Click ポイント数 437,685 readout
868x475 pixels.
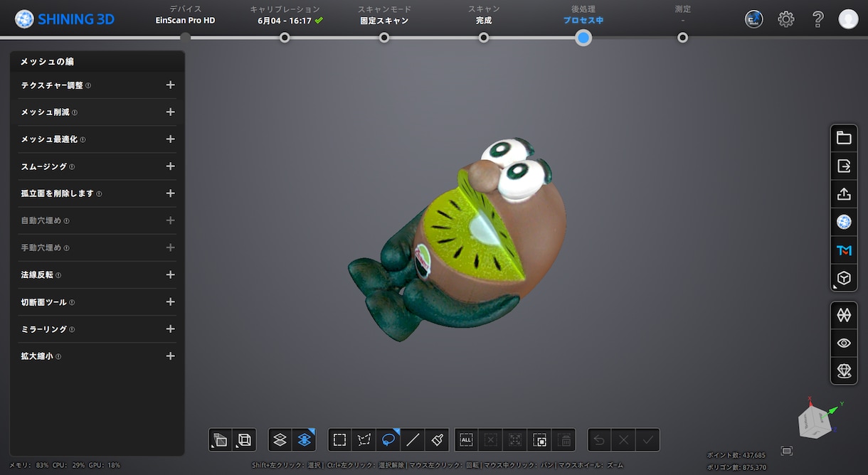coord(736,455)
